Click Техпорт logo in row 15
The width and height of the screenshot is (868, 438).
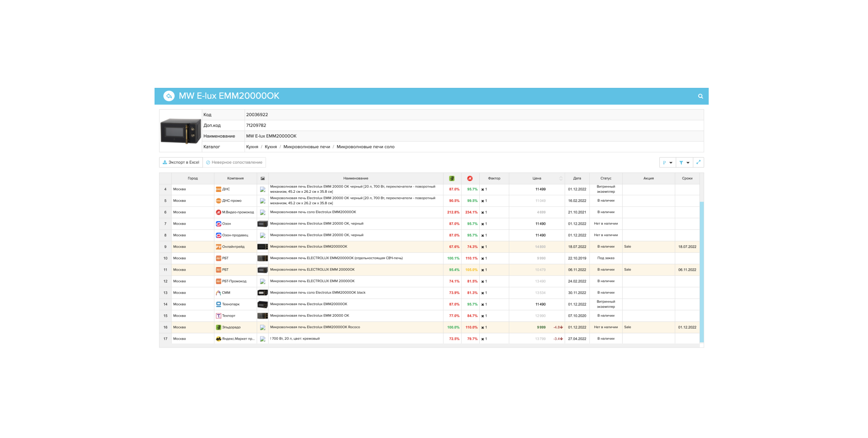point(218,316)
